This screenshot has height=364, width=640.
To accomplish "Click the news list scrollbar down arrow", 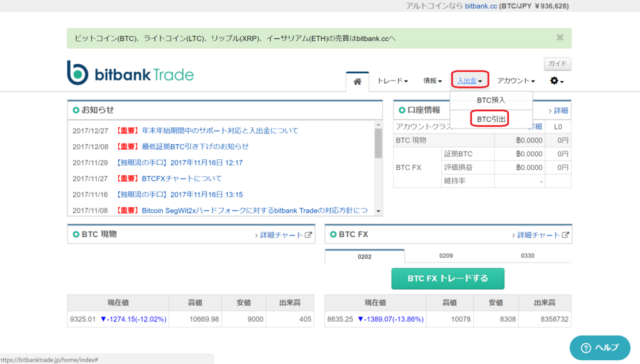I will tap(378, 211).
